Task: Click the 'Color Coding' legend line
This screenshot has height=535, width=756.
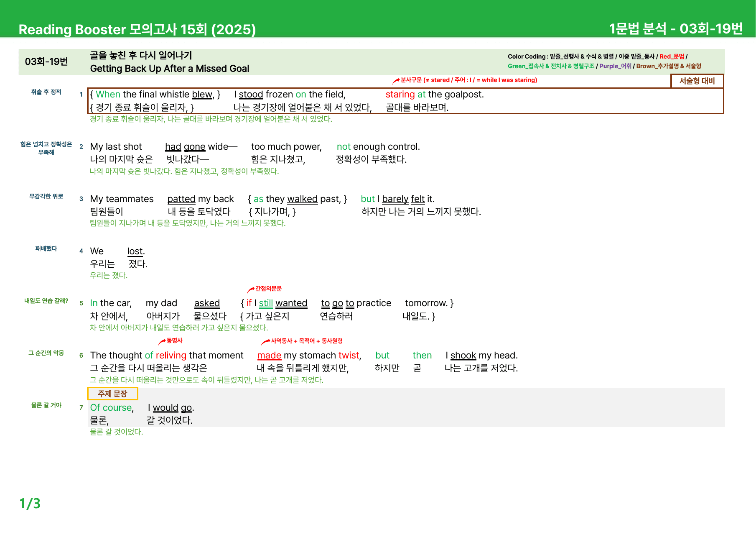Action: pos(598,56)
